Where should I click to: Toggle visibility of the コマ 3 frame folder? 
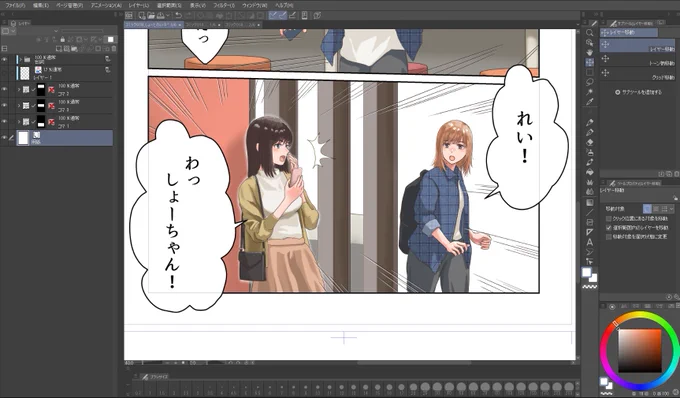pyautogui.click(x=4, y=105)
